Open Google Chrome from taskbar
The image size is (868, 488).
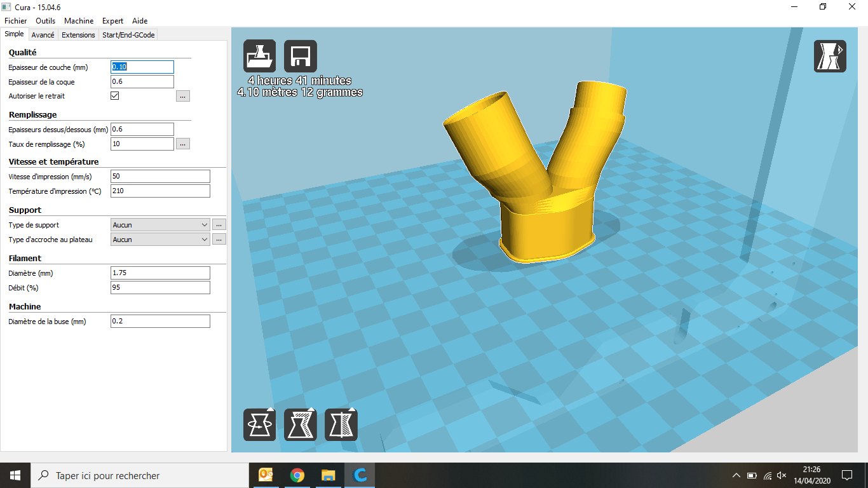pos(297,475)
